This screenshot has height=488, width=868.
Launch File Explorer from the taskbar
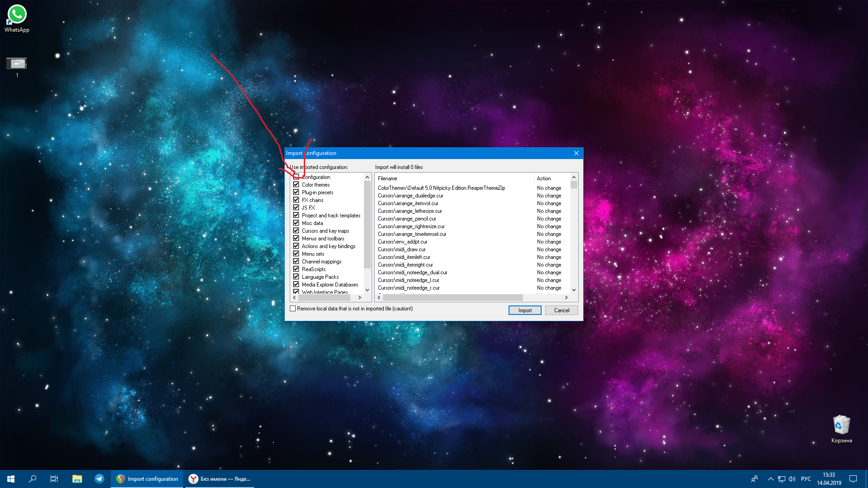77,479
